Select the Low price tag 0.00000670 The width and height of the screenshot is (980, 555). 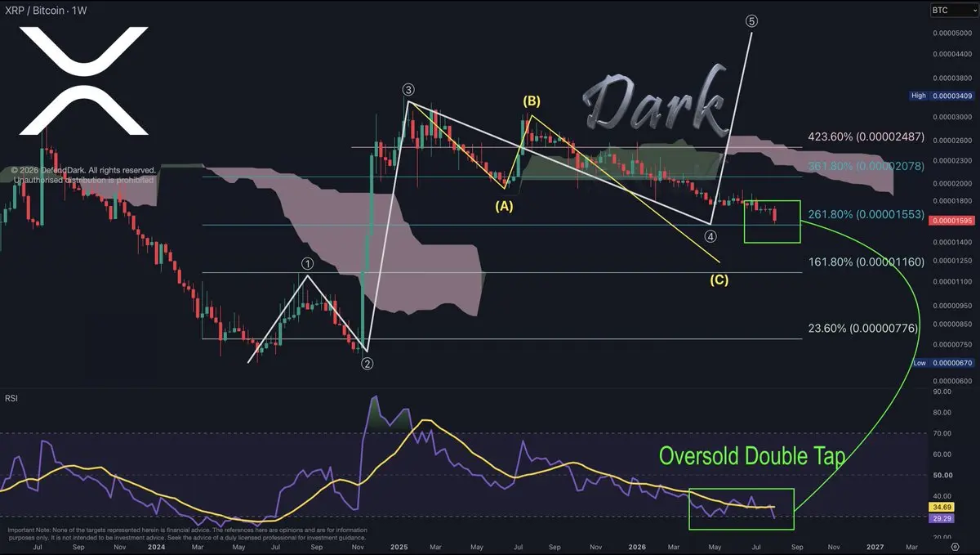click(942, 363)
